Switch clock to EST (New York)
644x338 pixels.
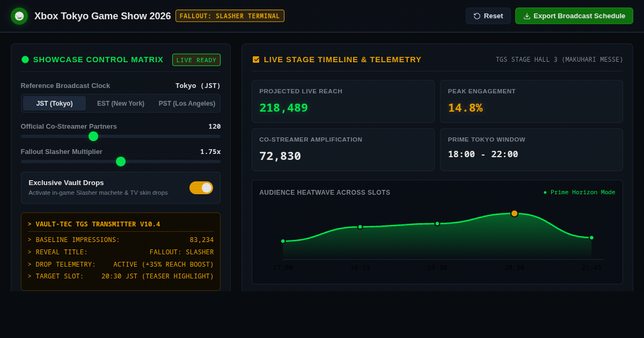pyautogui.click(x=121, y=104)
